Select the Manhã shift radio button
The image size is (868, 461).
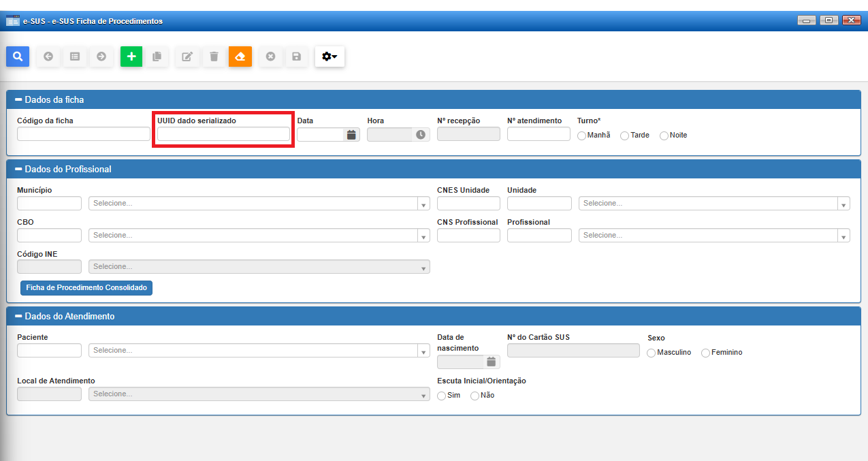pos(582,136)
